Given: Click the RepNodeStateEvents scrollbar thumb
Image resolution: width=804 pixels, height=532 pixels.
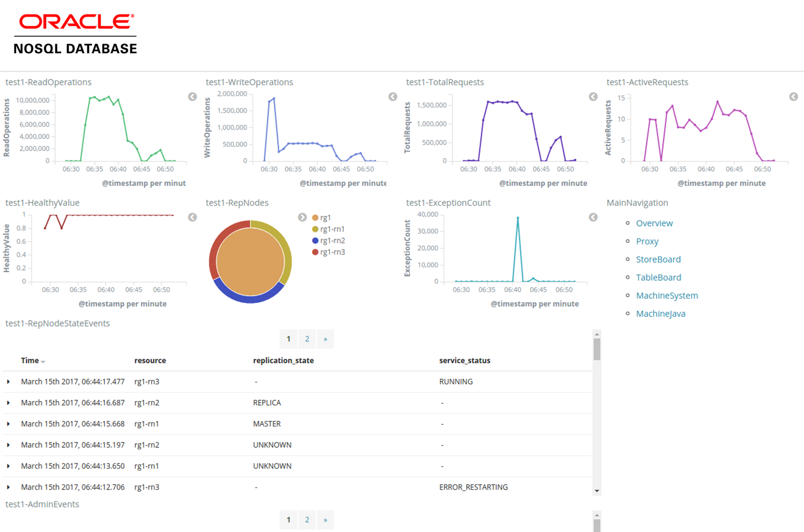Looking at the screenshot, I should pyautogui.click(x=597, y=349).
